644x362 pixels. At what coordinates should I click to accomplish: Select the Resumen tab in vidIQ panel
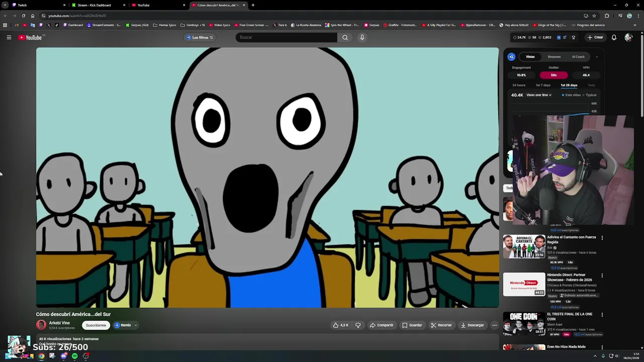554,57
